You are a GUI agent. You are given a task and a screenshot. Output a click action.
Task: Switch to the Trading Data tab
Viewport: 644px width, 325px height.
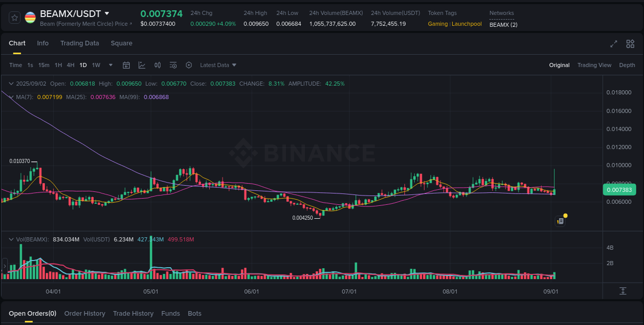click(79, 43)
